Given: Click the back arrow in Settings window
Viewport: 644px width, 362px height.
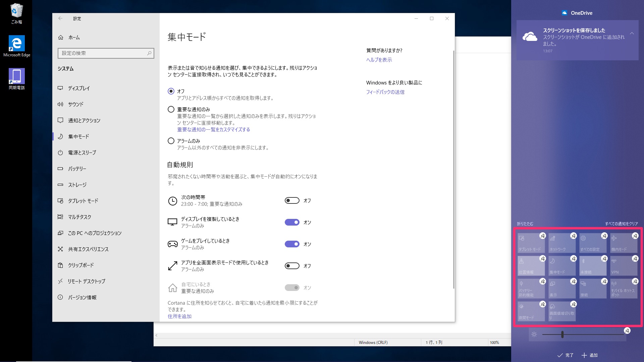Looking at the screenshot, I should click(x=60, y=18).
